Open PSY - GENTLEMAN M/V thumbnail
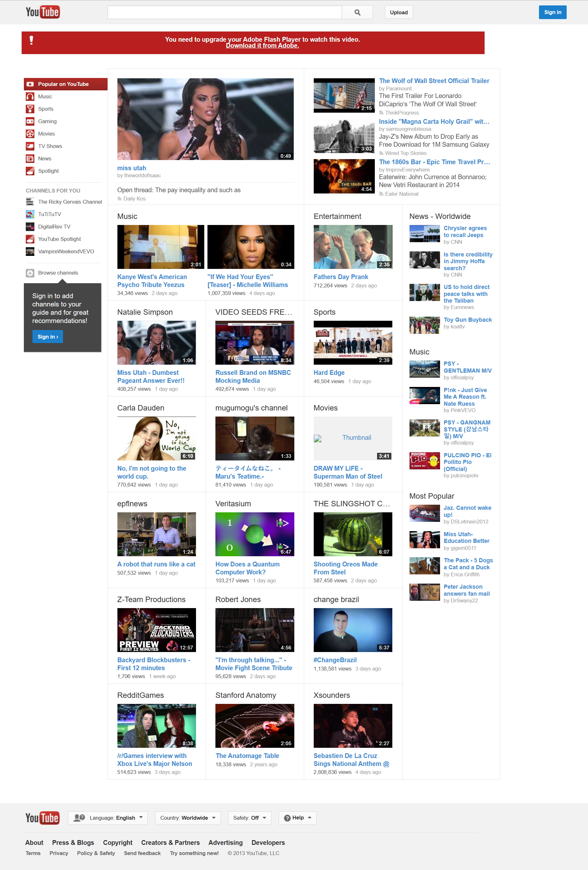 tap(424, 369)
